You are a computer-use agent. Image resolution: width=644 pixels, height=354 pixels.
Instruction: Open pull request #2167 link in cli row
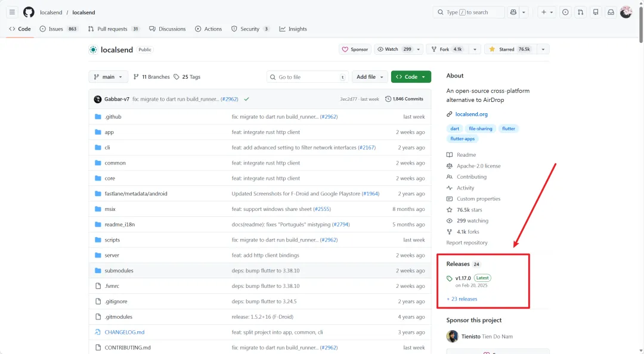[367, 147]
